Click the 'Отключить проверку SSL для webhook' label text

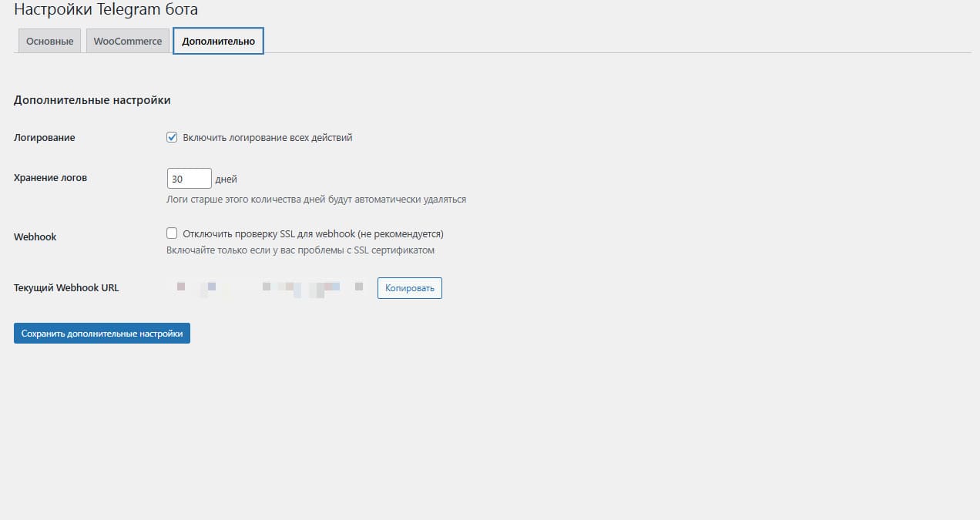pos(313,234)
